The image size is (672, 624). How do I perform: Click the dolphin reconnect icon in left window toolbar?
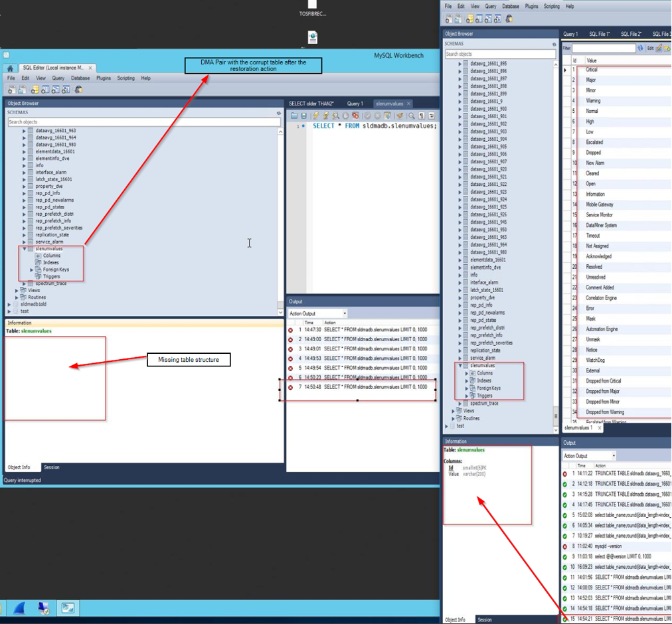[78, 90]
